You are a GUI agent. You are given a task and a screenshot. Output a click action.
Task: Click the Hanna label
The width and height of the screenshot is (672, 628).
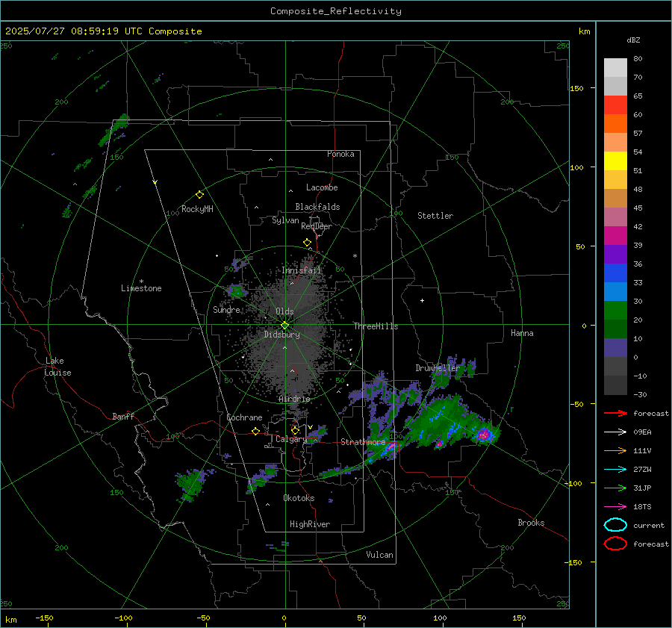[522, 333]
